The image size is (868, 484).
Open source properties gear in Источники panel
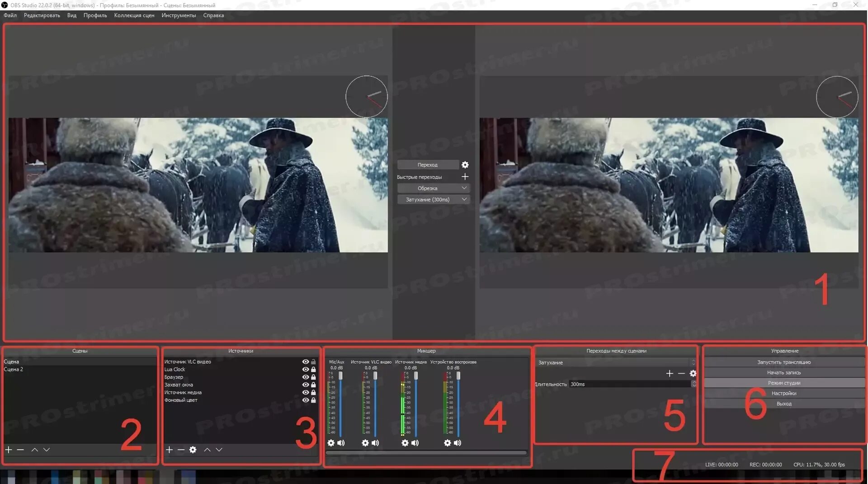193,450
